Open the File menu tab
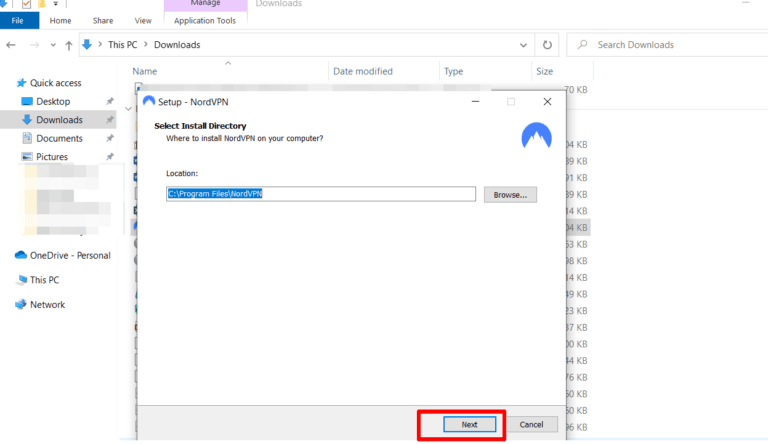Image resolution: width=768 pixels, height=444 pixels. point(19,20)
